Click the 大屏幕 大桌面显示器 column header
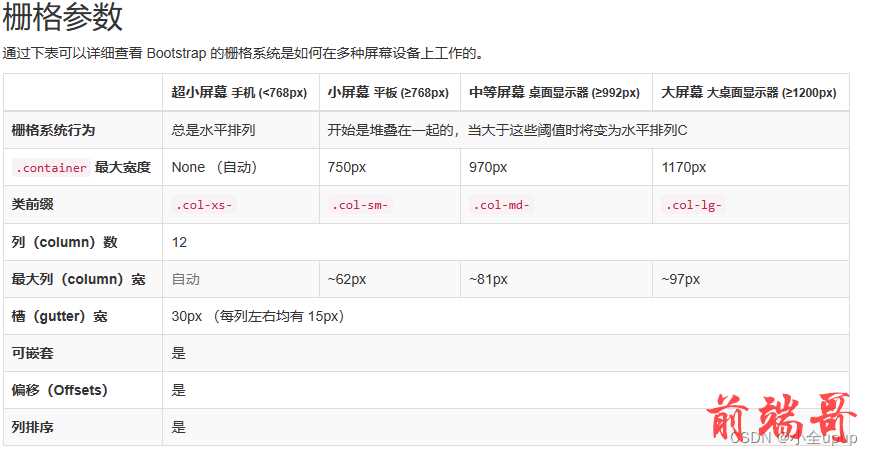873x455 pixels. point(749,92)
